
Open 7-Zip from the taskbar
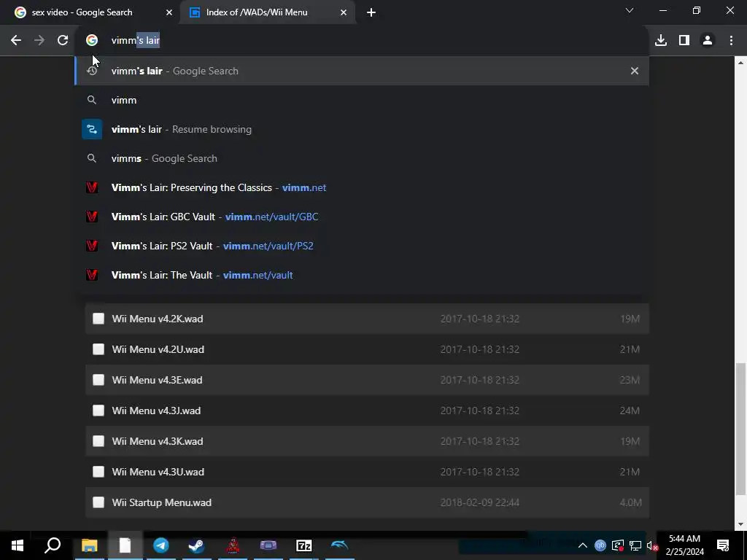pyautogui.click(x=304, y=545)
